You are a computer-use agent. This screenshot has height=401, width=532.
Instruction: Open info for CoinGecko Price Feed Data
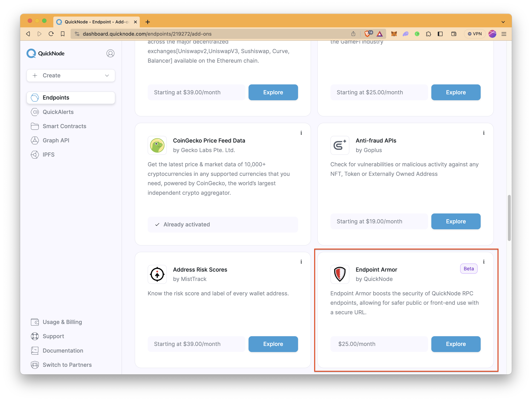point(301,133)
